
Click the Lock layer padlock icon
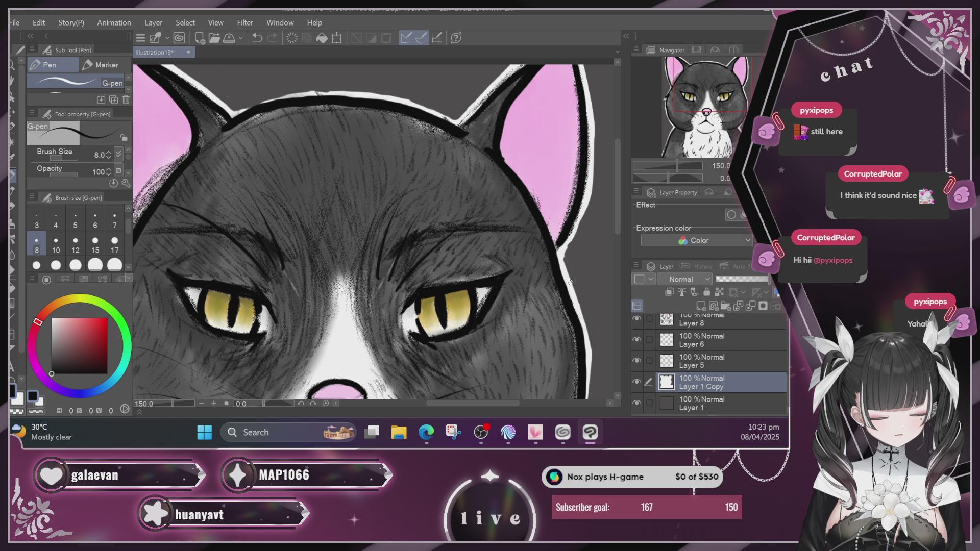point(706,292)
